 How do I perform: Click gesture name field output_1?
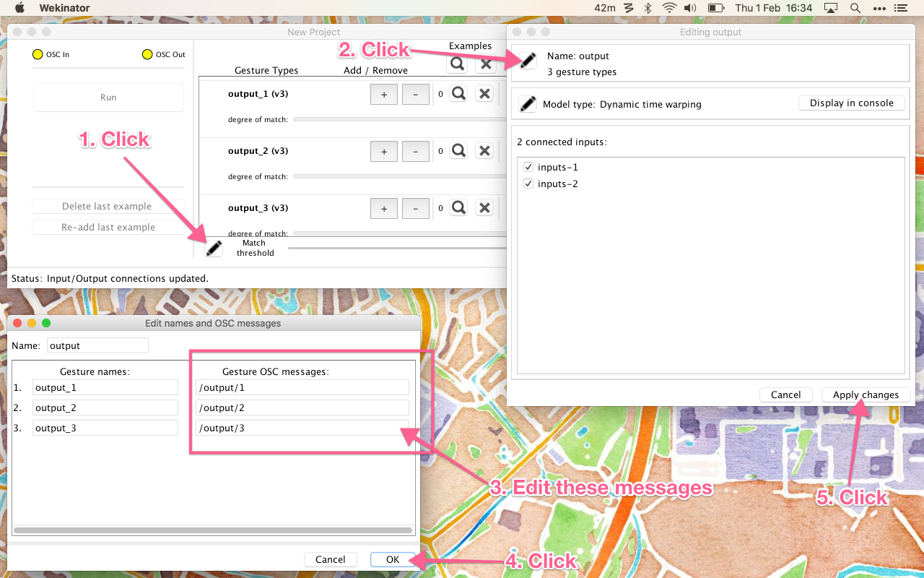pos(105,387)
